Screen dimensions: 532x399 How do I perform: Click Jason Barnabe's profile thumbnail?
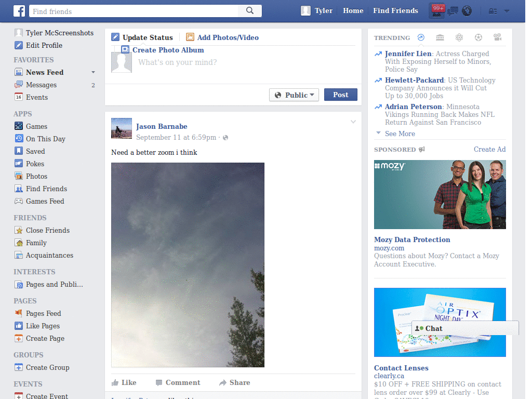click(x=122, y=128)
